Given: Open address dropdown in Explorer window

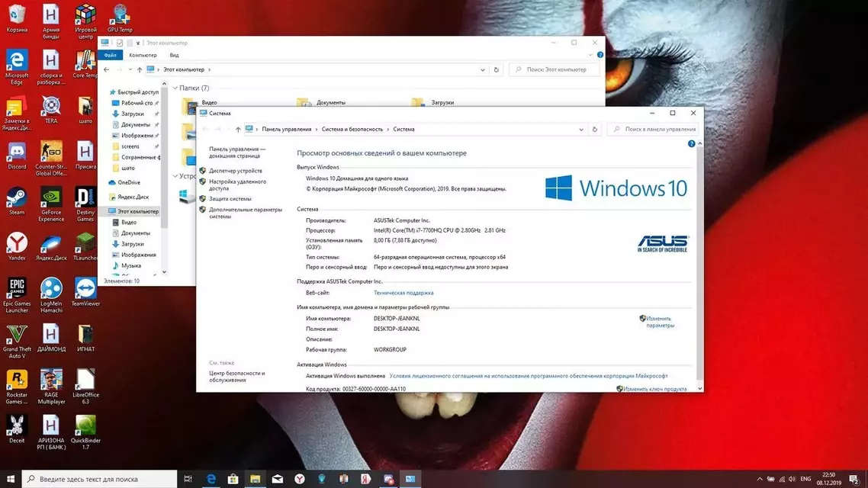Looking at the screenshot, I should (x=483, y=69).
